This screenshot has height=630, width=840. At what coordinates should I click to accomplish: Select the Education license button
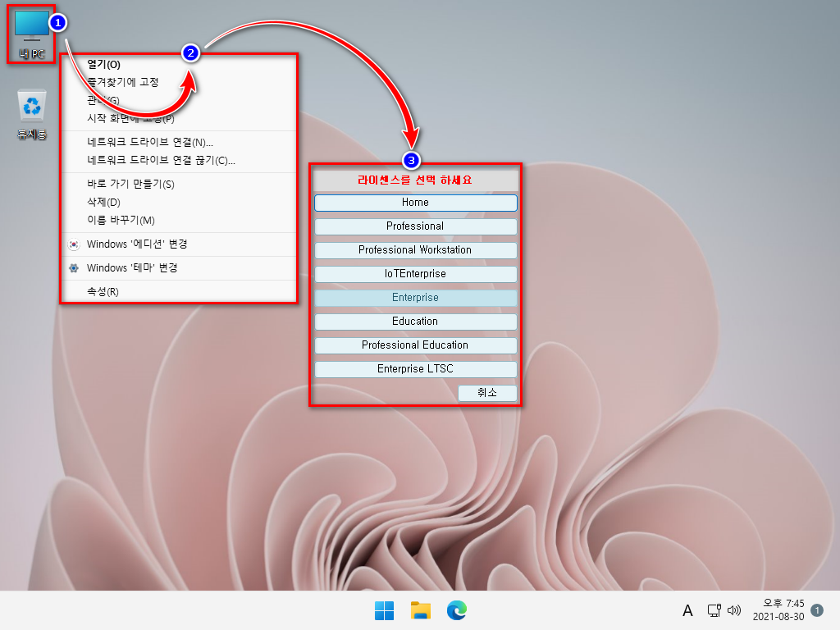coord(415,322)
